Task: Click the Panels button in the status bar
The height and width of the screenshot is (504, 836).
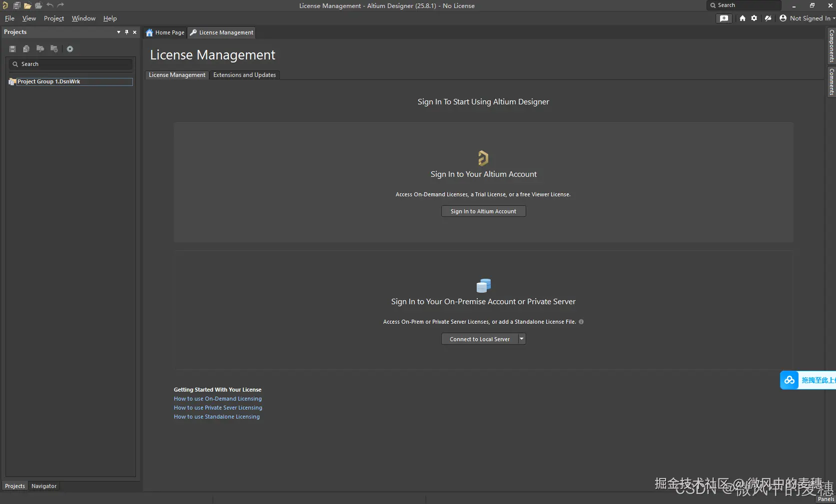Action: point(826,499)
